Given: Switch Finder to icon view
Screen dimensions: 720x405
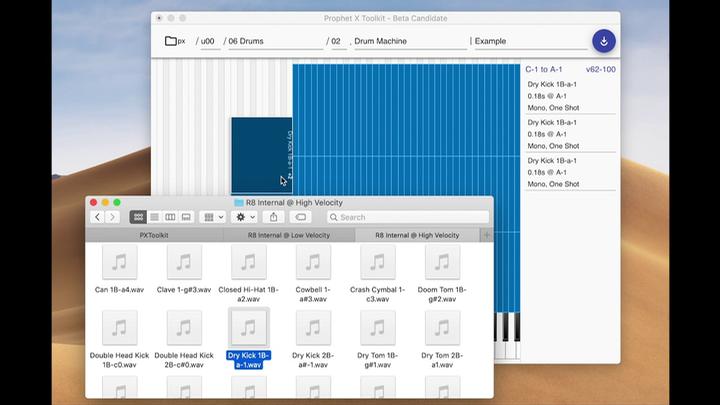Looking at the screenshot, I should coord(138,217).
